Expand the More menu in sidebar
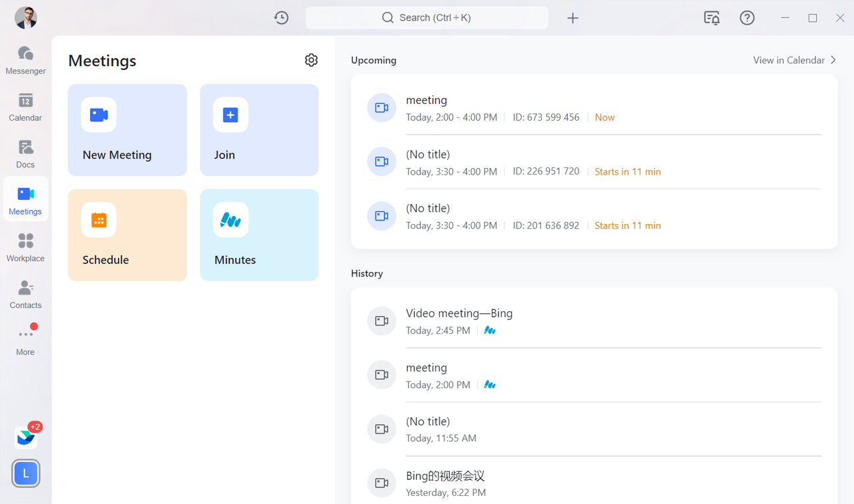Screen dimensions: 854x504 click(25, 341)
